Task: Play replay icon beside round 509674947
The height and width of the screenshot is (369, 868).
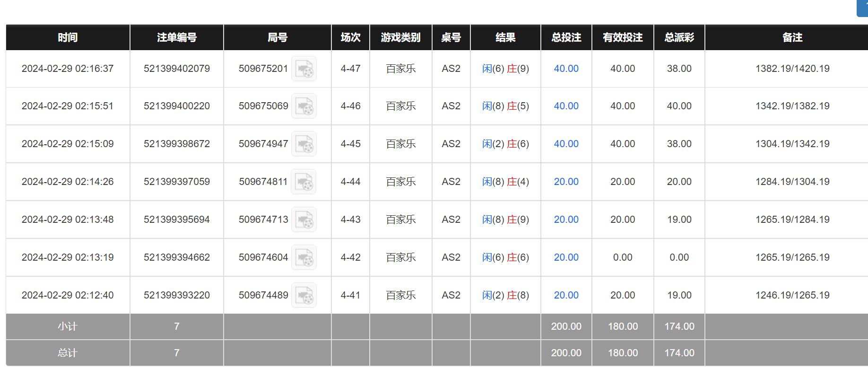Action: click(x=304, y=144)
